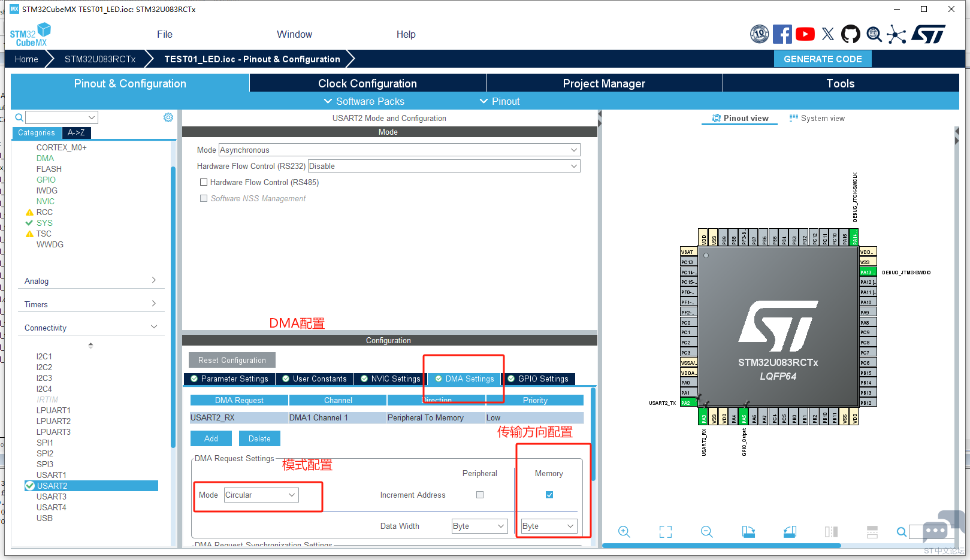The height and width of the screenshot is (560, 970).
Task: Click the TSC warning triangle icon
Action: click(29, 234)
